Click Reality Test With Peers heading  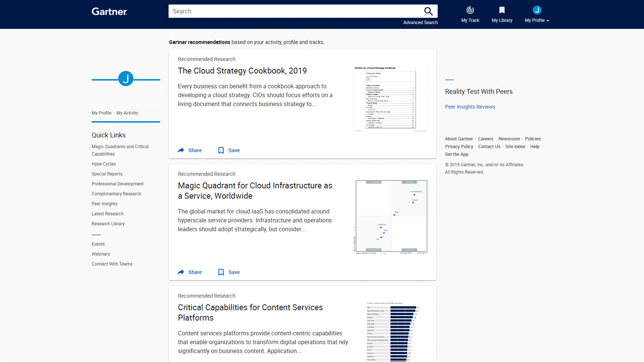pos(479,92)
